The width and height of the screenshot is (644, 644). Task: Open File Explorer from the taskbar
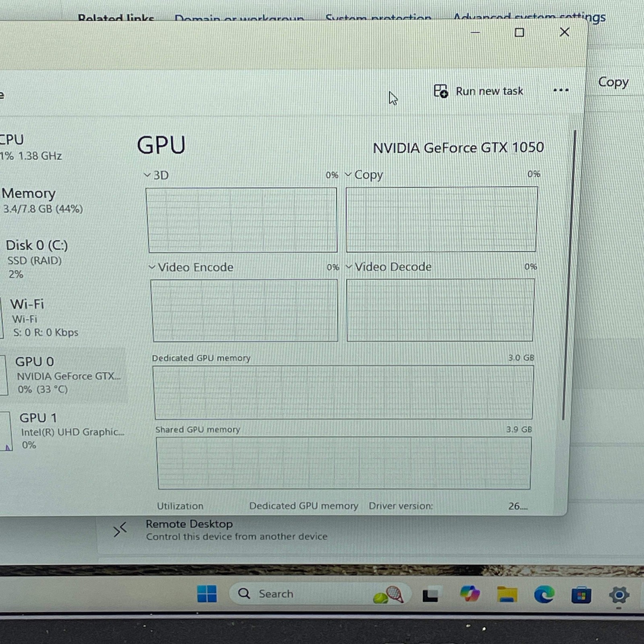[x=507, y=594]
